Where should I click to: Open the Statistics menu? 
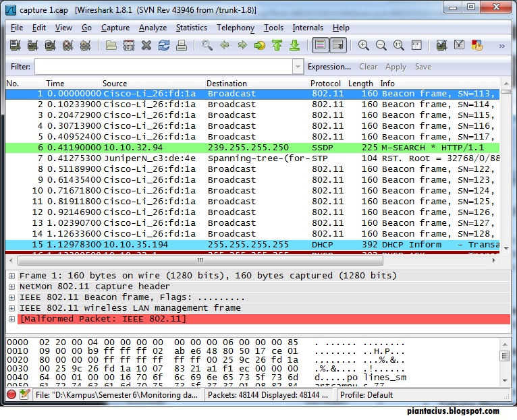(192, 28)
